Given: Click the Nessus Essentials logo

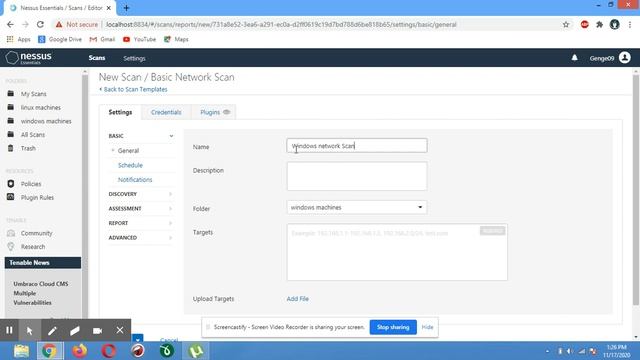Looking at the screenshot, I should 29,58.
